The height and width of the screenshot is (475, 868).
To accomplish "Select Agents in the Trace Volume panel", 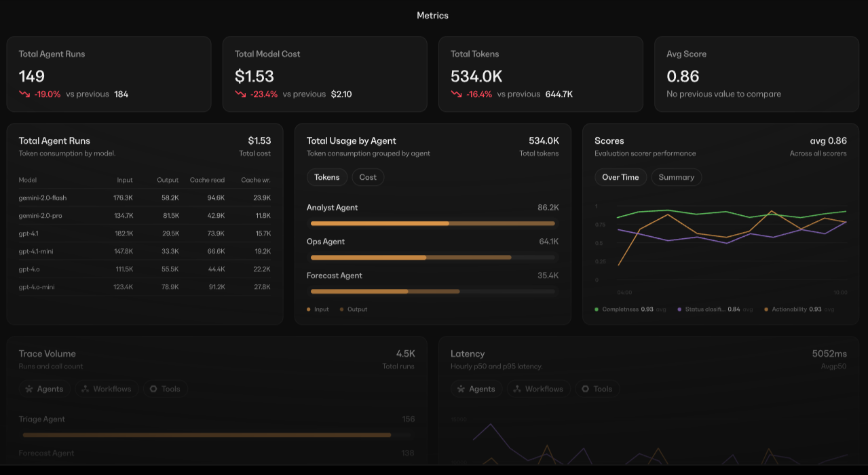I will 44,389.
